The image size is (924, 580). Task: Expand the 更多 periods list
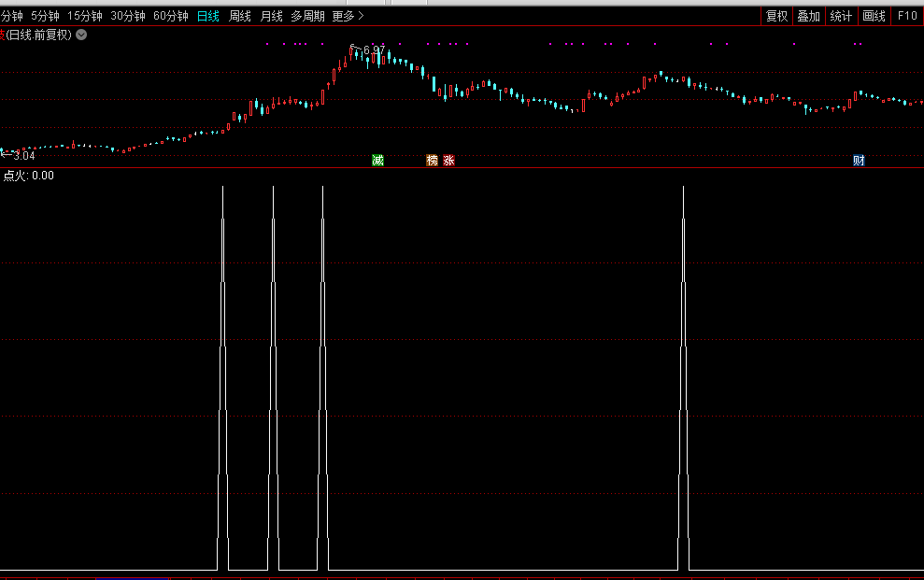pos(348,16)
